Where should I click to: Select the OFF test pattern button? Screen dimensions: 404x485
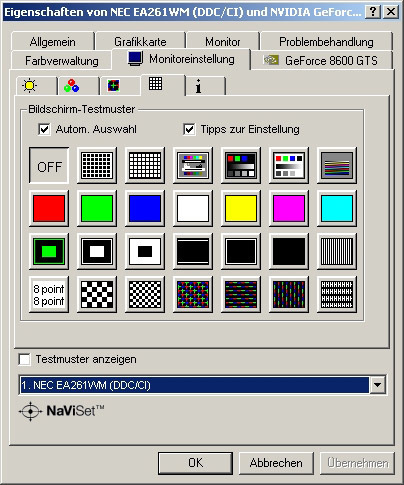click(49, 165)
